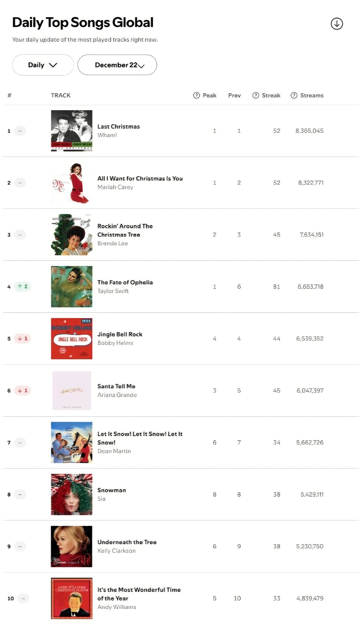Screen dimensions: 364x624
Task: Open the Mariah Carey album artwork
Action: [72, 183]
